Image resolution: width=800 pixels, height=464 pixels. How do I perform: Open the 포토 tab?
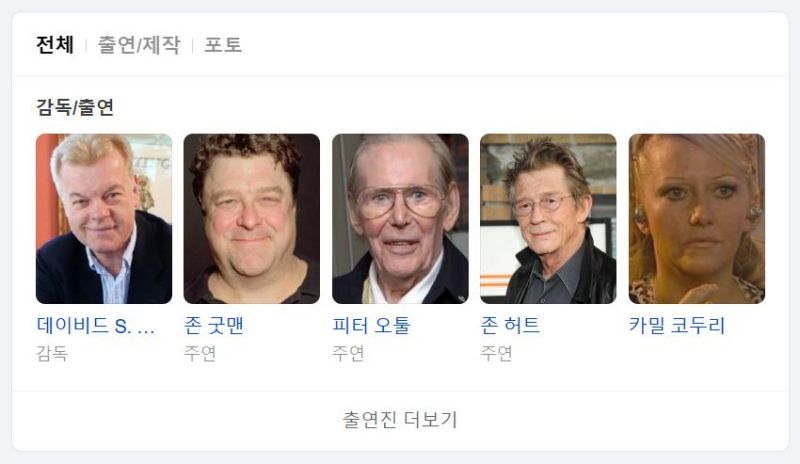[x=223, y=45]
